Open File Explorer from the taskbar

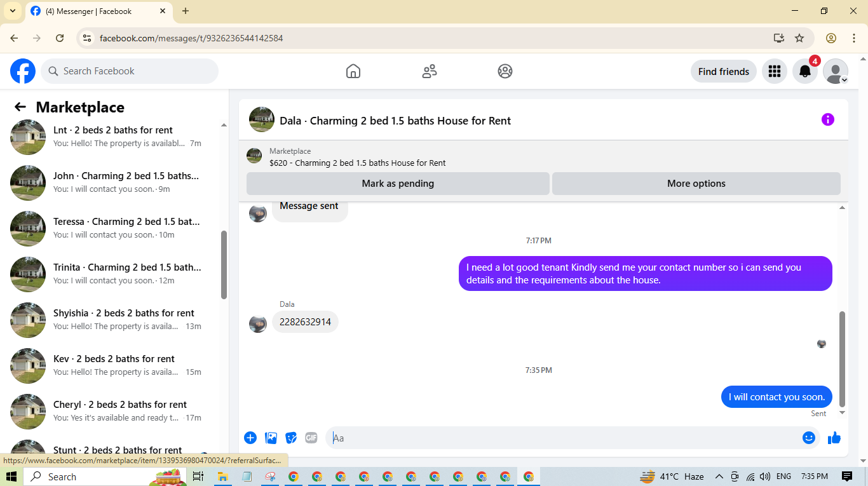pos(222,476)
